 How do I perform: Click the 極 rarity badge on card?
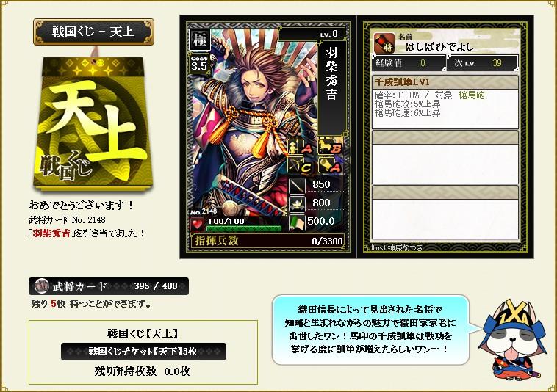click(200, 39)
